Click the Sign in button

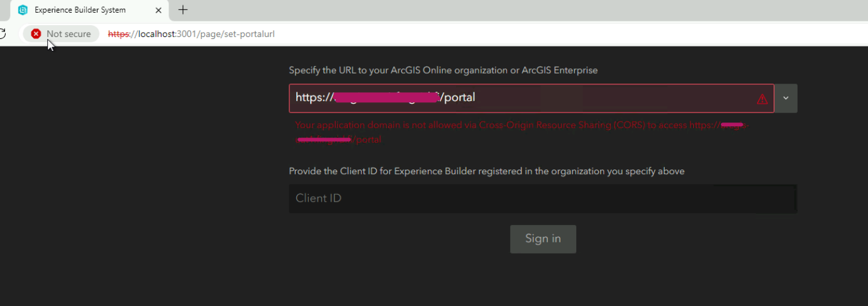[x=543, y=239]
